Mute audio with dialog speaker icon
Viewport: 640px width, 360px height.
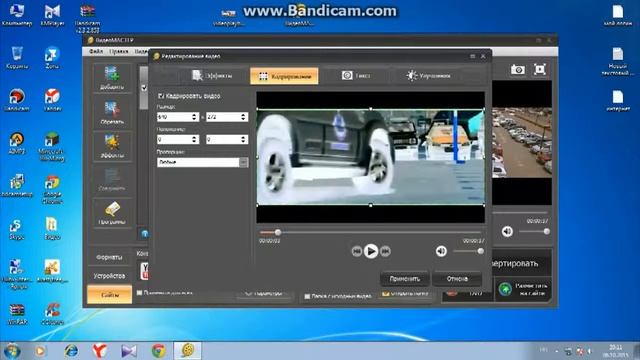click(441, 251)
